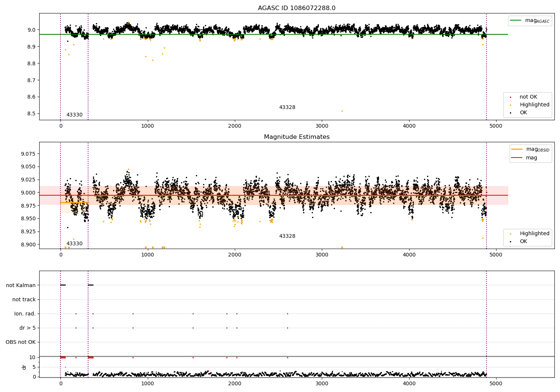Click the mag OBSID legend label
This screenshot has width=560, height=392.
point(538,149)
